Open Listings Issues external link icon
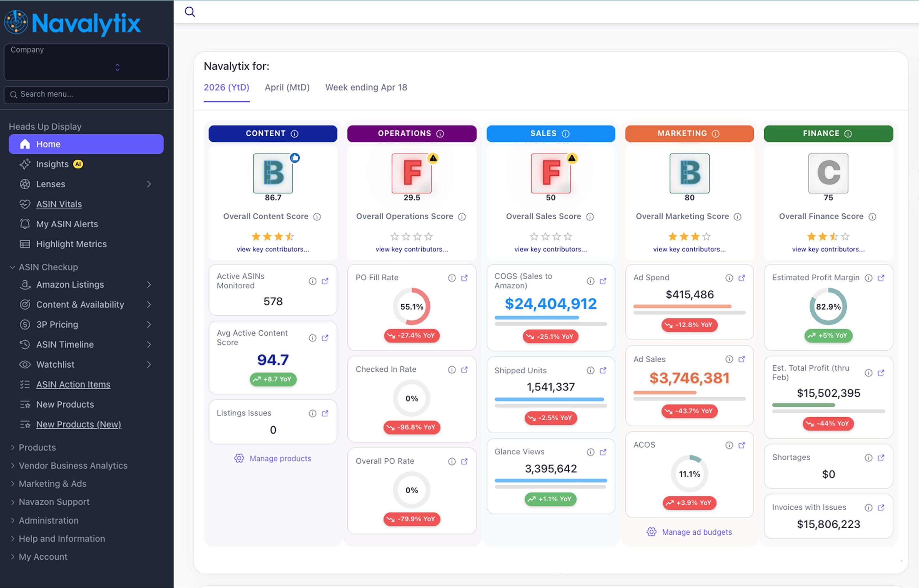The height and width of the screenshot is (588, 919). tap(325, 414)
